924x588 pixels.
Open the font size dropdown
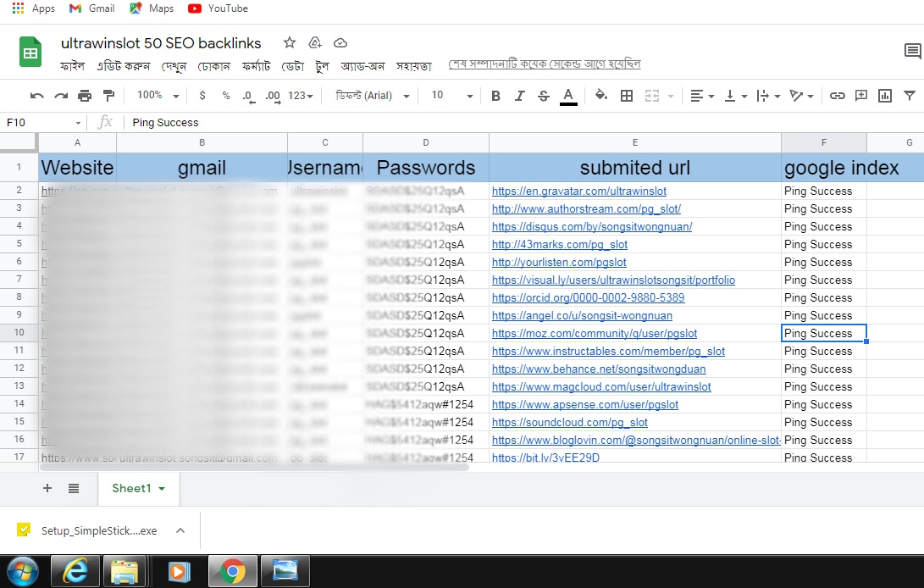tap(449, 96)
